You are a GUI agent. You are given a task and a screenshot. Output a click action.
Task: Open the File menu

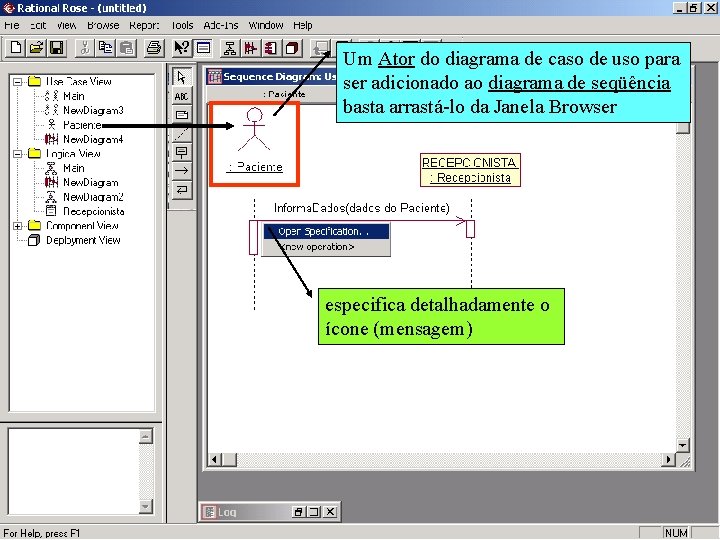point(11,25)
